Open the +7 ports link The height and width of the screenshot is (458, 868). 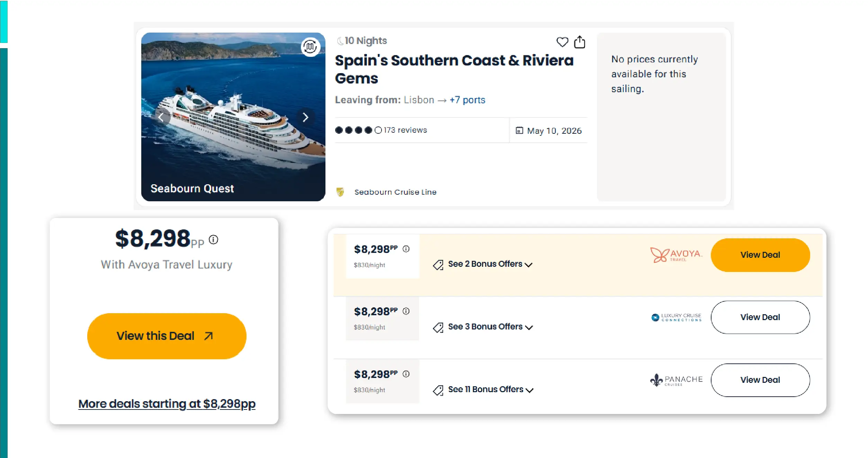467,100
